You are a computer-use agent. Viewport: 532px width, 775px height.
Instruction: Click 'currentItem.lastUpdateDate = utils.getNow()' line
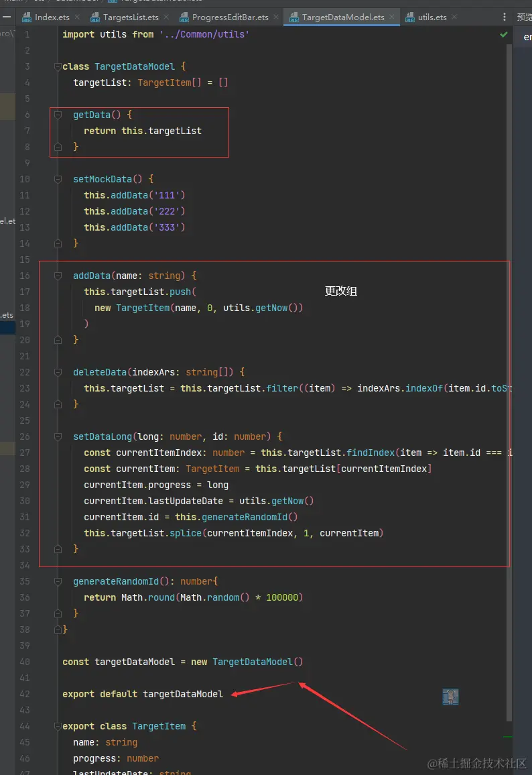(x=198, y=501)
